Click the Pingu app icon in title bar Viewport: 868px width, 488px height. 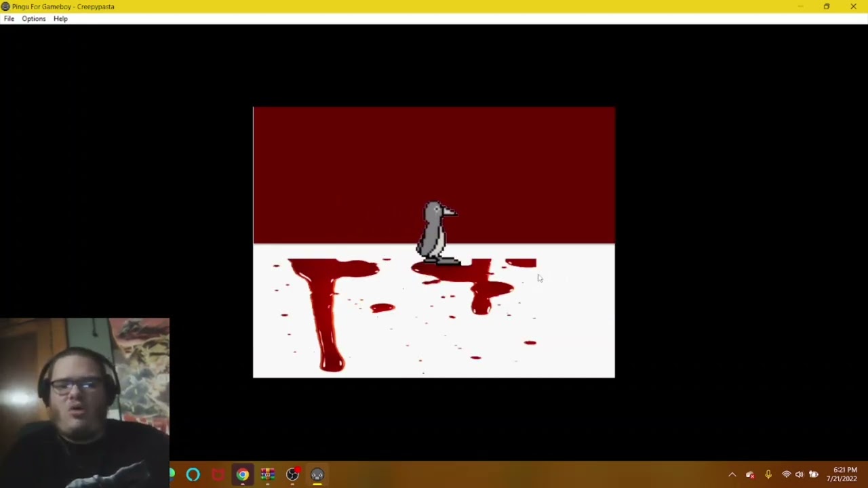point(5,6)
